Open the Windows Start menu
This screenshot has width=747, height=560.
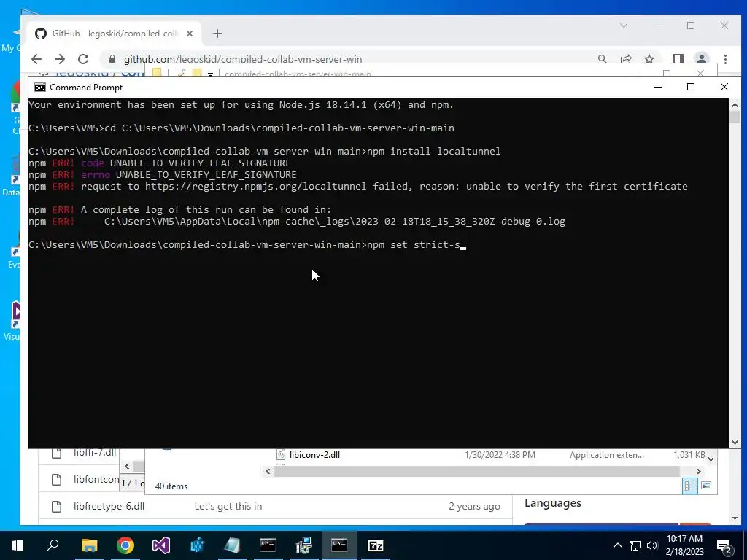[18, 545]
